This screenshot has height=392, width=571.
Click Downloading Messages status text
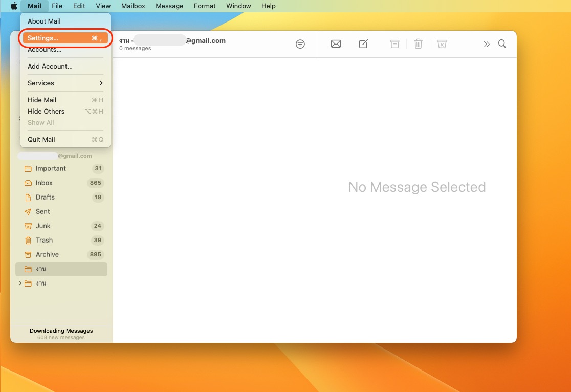(x=61, y=331)
